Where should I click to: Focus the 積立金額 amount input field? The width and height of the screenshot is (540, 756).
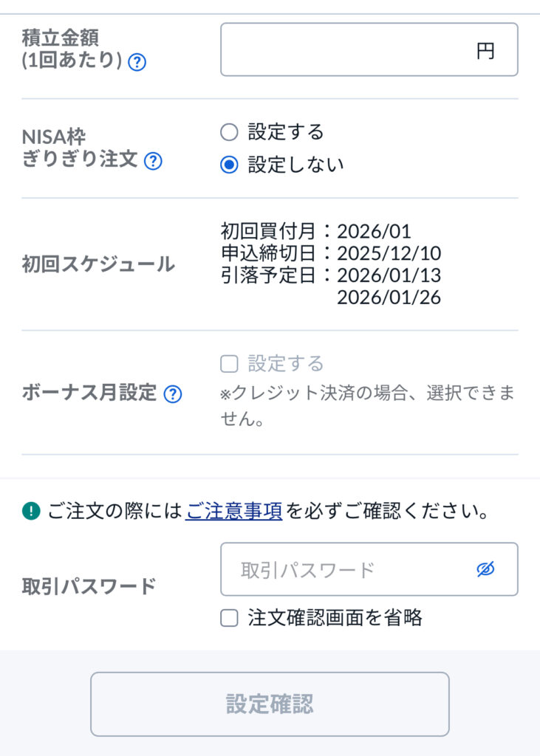tap(347, 50)
